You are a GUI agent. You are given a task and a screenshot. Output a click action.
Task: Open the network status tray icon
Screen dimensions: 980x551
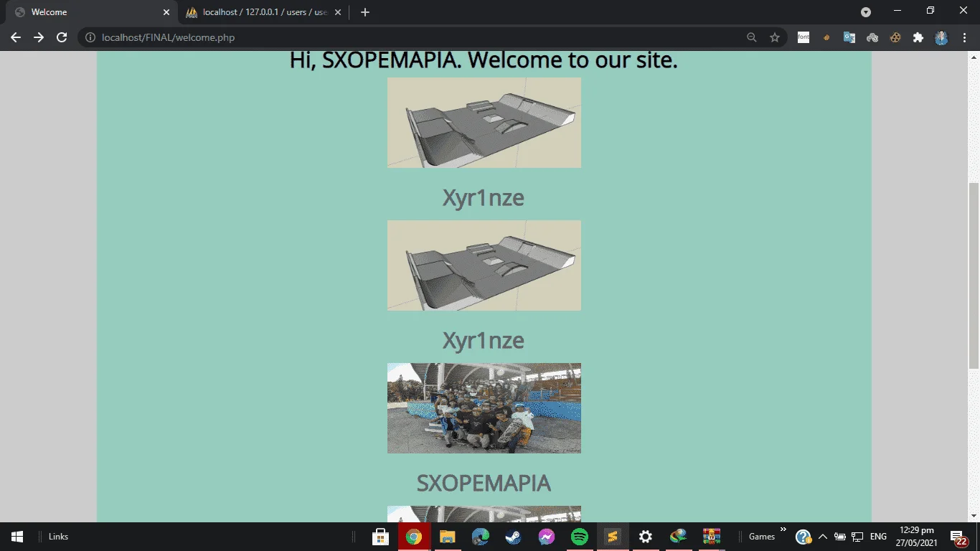(857, 537)
